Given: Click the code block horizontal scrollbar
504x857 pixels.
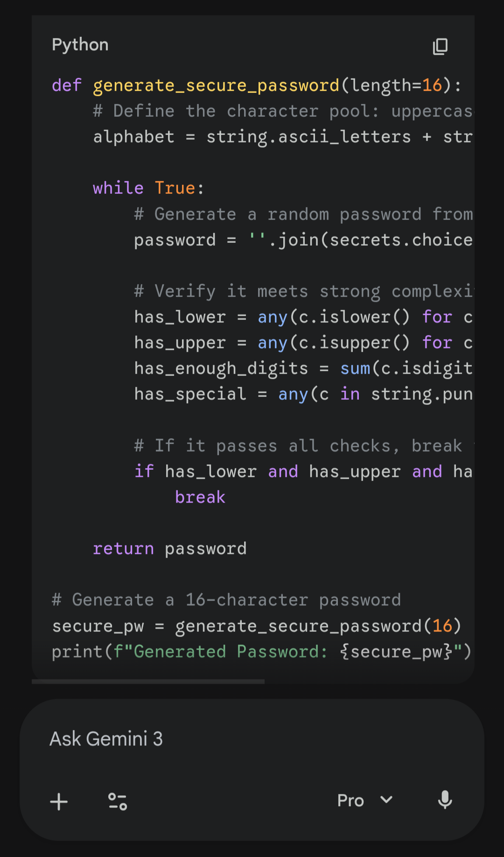Looking at the screenshot, I should click(x=148, y=681).
